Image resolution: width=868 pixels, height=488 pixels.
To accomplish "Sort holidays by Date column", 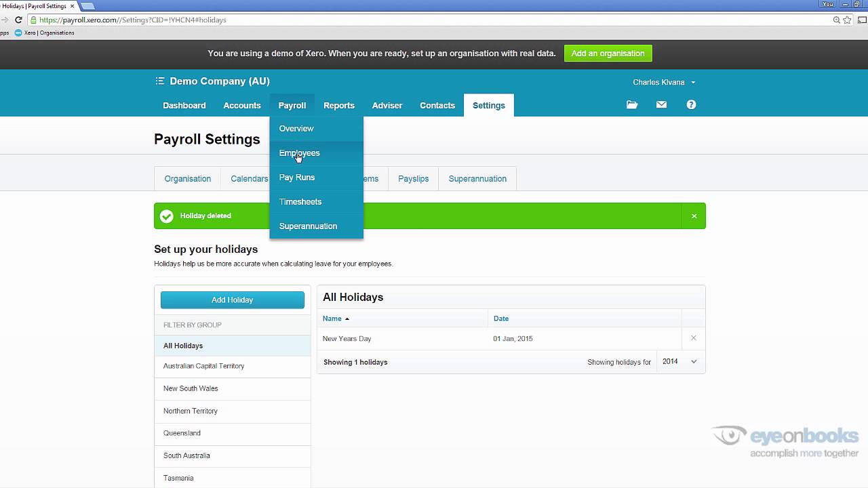I will coord(501,319).
